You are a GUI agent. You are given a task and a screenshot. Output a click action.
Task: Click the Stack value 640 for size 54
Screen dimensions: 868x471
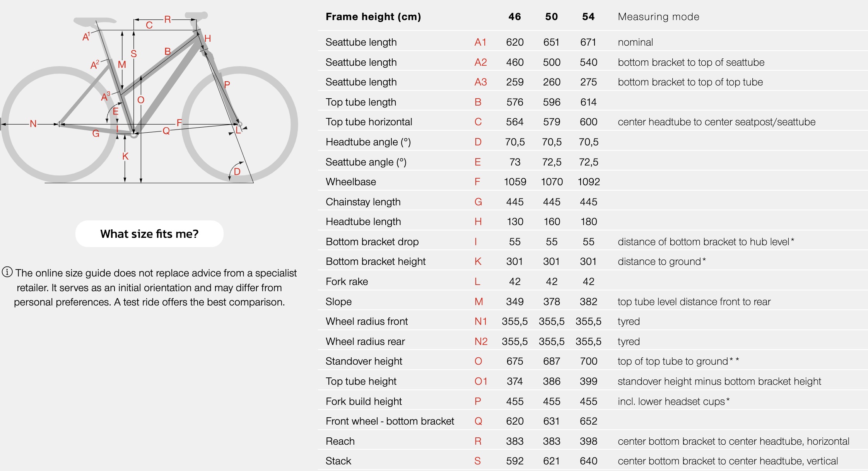(x=588, y=461)
